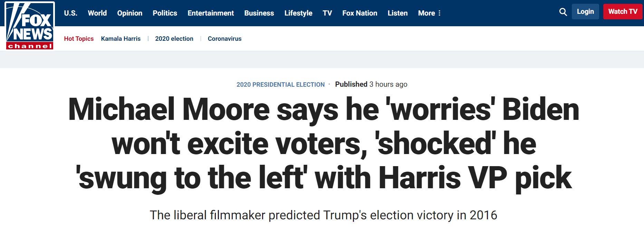
Task: Open the 2020 election hot topic
Action: [x=174, y=39]
